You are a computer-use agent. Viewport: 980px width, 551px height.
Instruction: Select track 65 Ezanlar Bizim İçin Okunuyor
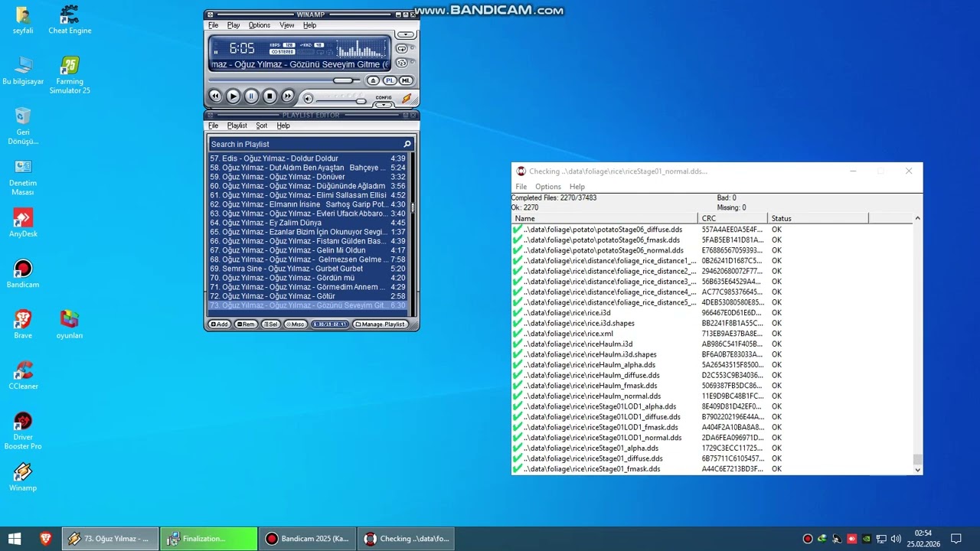tap(309, 232)
